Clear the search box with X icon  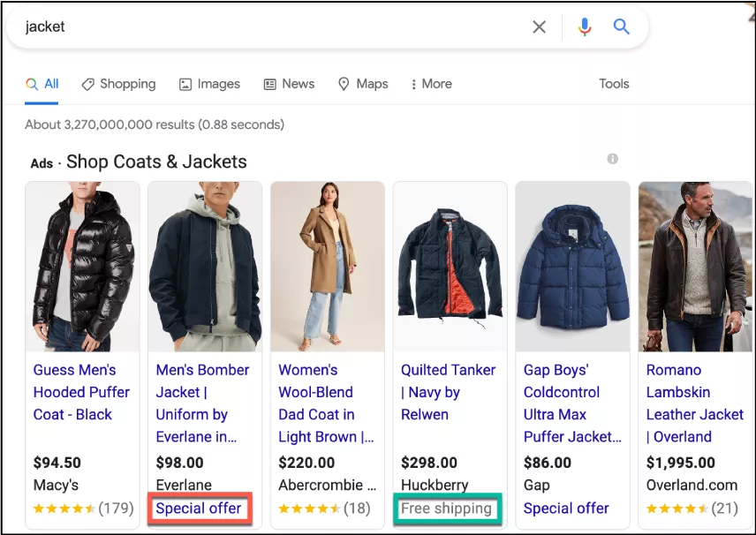point(539,27)
